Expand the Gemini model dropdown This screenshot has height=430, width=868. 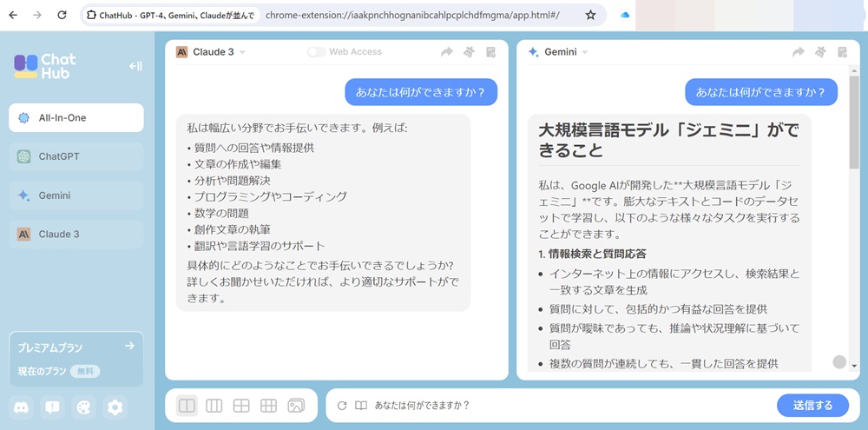[x=584, y=52]
